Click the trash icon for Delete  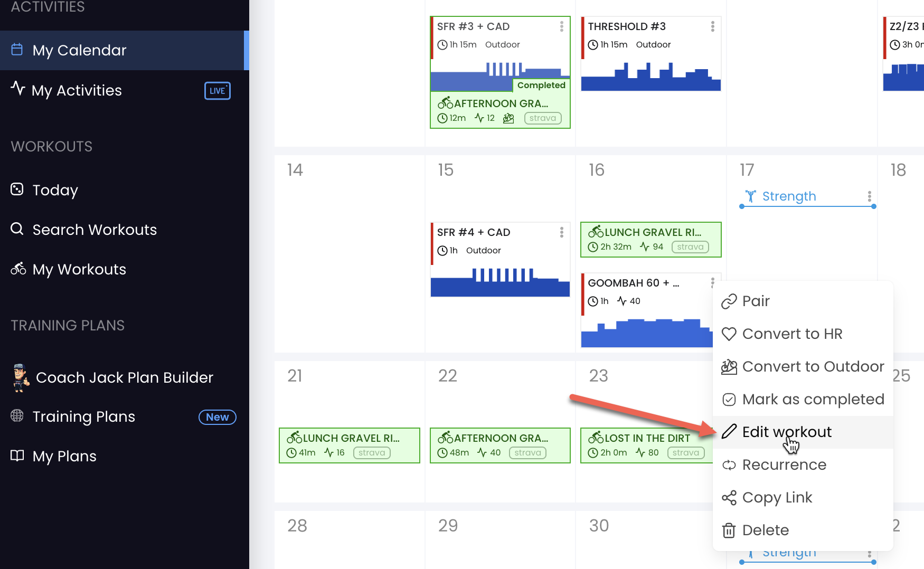729,530
